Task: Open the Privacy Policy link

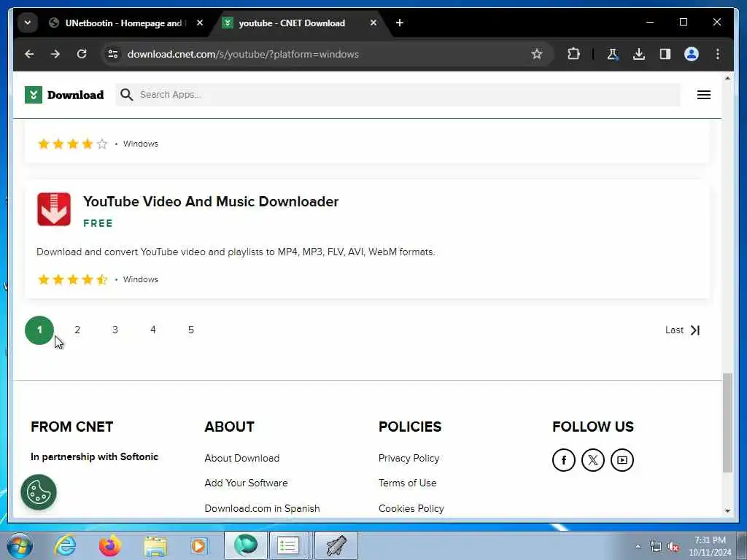Action: point(409,458)
